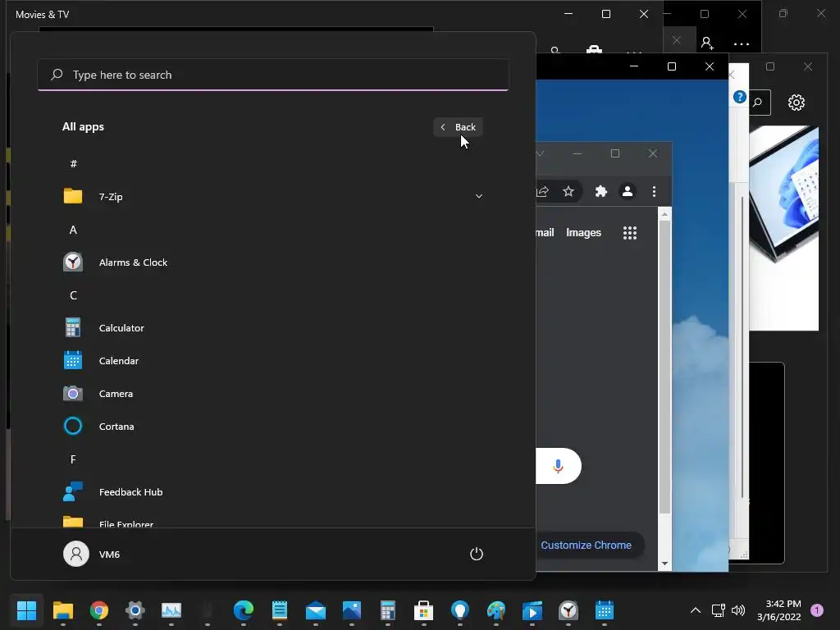Open the VM6 user account menu
Image resolution: width=840 pixels, height=630 pixels.
click(92, 554)
